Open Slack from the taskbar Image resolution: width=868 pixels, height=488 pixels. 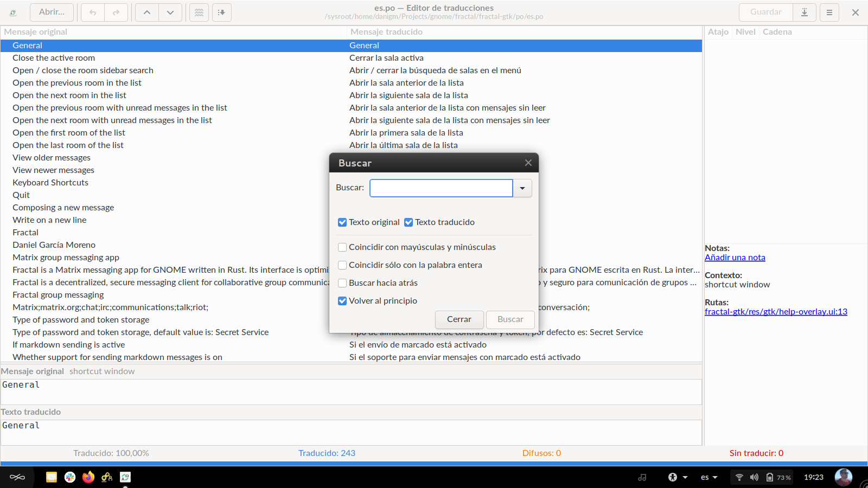point(70,477)
